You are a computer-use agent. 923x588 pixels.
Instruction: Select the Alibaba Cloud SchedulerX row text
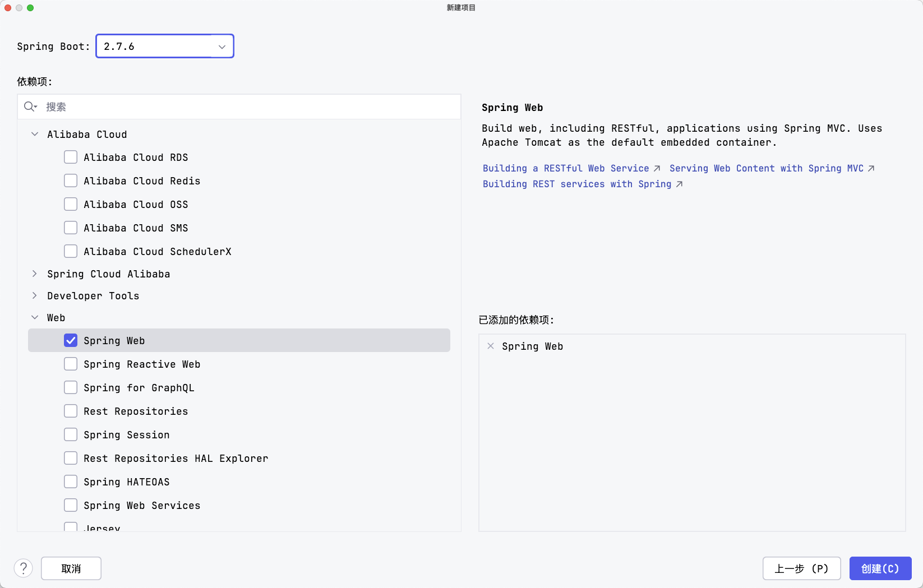point(158,252)
